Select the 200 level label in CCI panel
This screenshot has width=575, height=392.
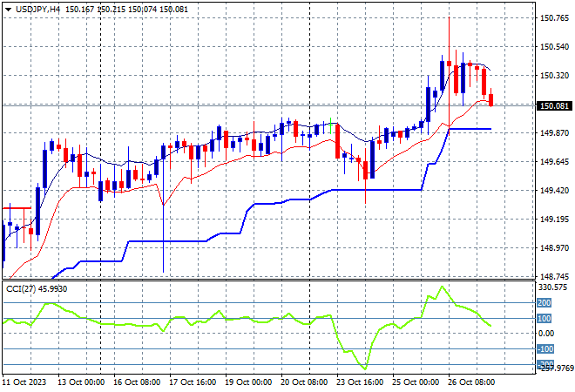click(x=545, y=303)
